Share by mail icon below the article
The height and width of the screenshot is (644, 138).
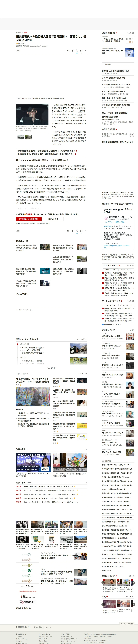(68, 231)
